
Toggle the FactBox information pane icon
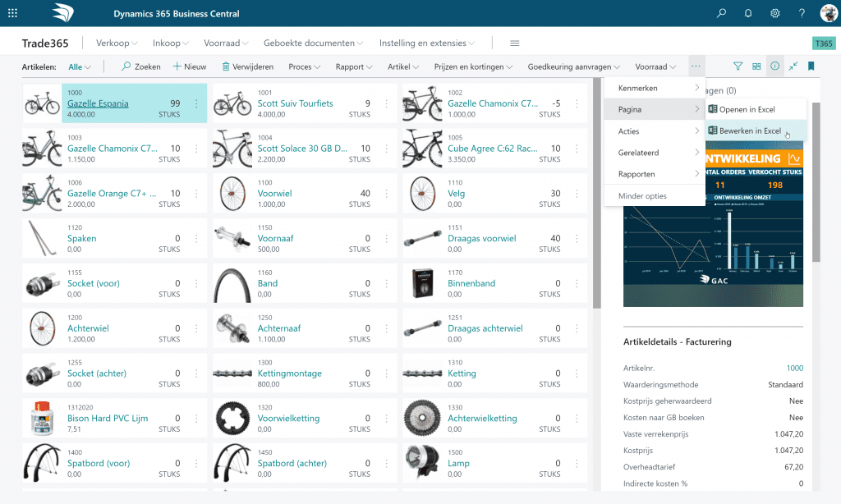[x=775, y=66]
